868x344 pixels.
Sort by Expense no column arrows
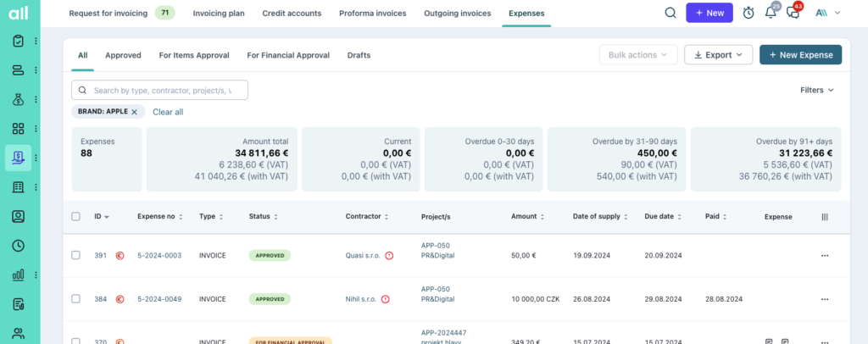click(x=181, y=217)
